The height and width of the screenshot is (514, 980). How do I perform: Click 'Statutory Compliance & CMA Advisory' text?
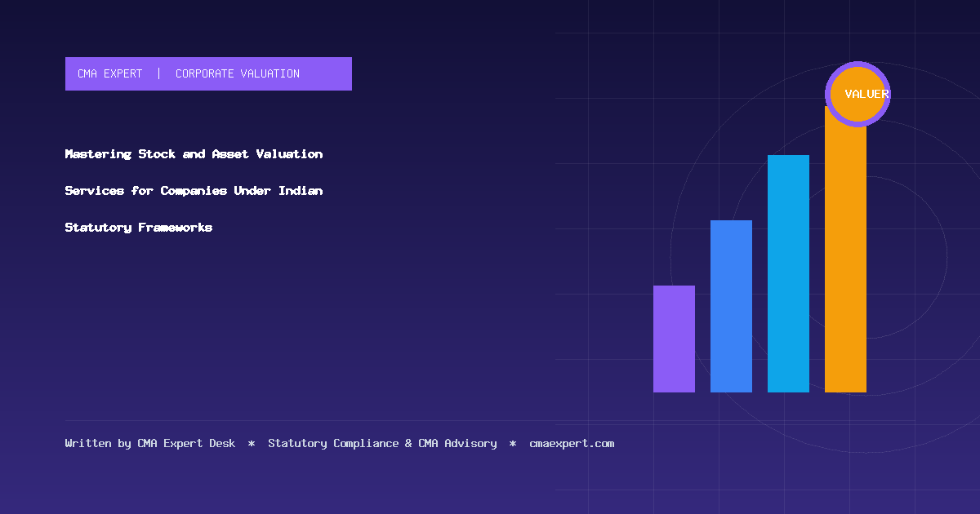pyautogui.click(x=382, y=444)
